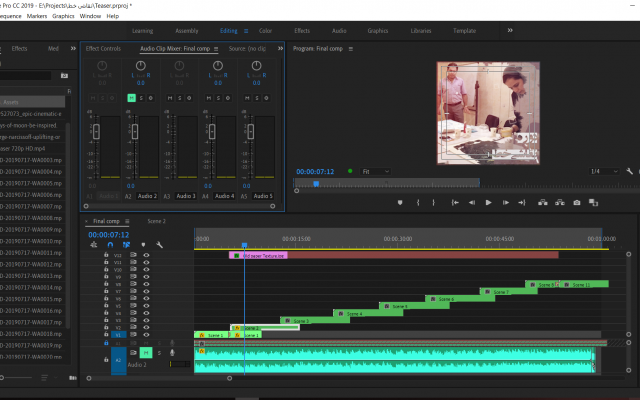Open the Window menu
This screenshot has height=400, width=640.
pos(90,16)
